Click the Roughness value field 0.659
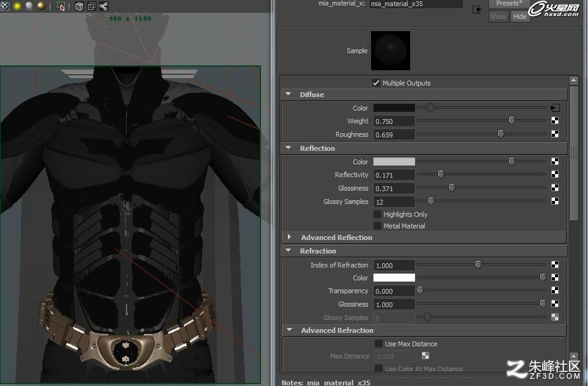The height and width of the screenshot is (386, 588). coord(394,134)
